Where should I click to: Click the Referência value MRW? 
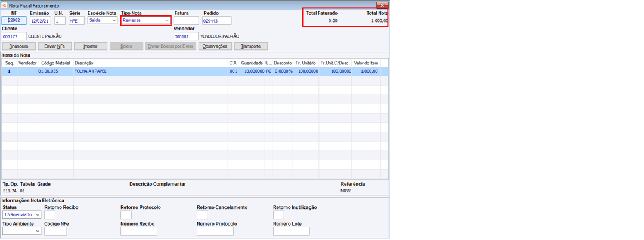coord(345,191)
